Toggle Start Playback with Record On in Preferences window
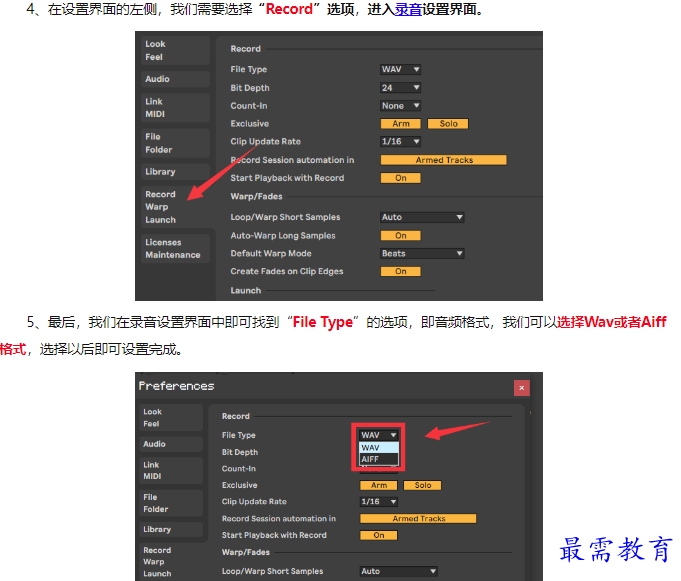Screen dimensions: 681x581 pyautogui.click(x=378, y=535)
